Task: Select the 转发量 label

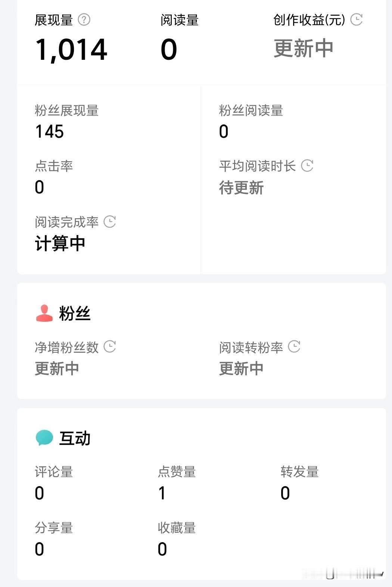Action: (x=299, y=472)
